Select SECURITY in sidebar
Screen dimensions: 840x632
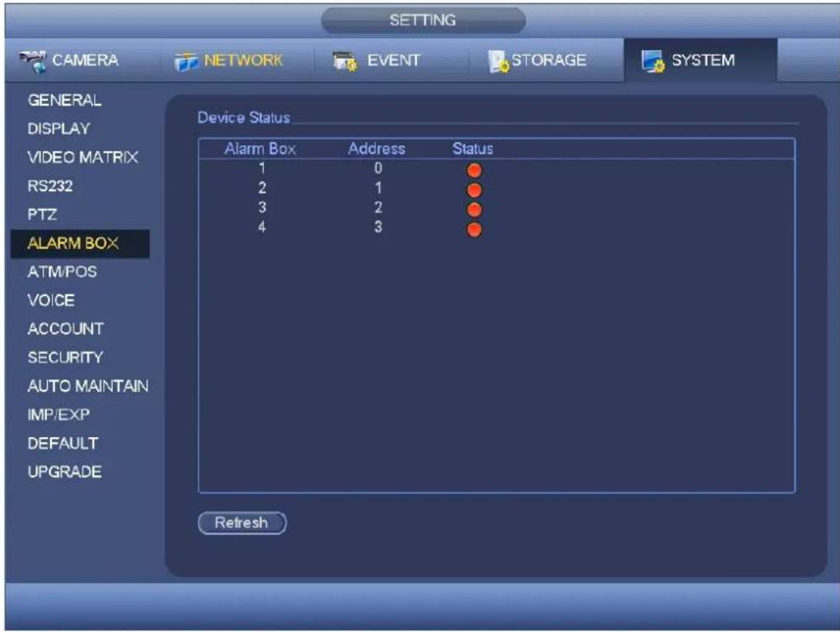66,358
